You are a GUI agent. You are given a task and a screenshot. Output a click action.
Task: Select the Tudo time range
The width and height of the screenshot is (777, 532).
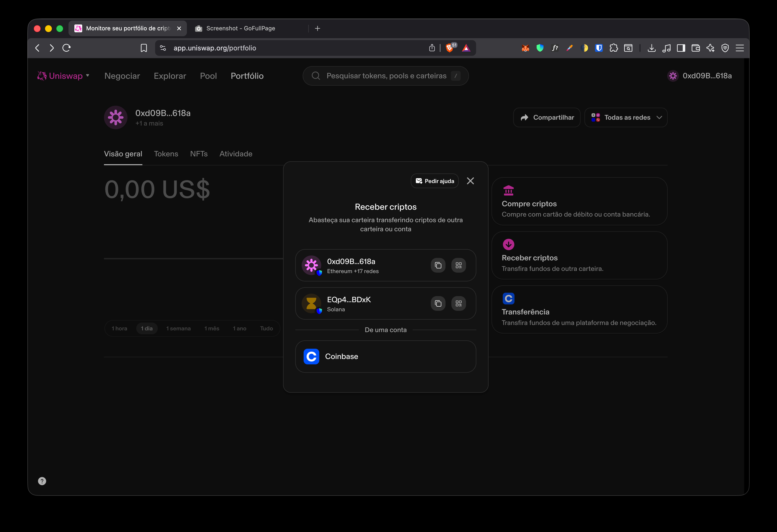click(266, 328)
